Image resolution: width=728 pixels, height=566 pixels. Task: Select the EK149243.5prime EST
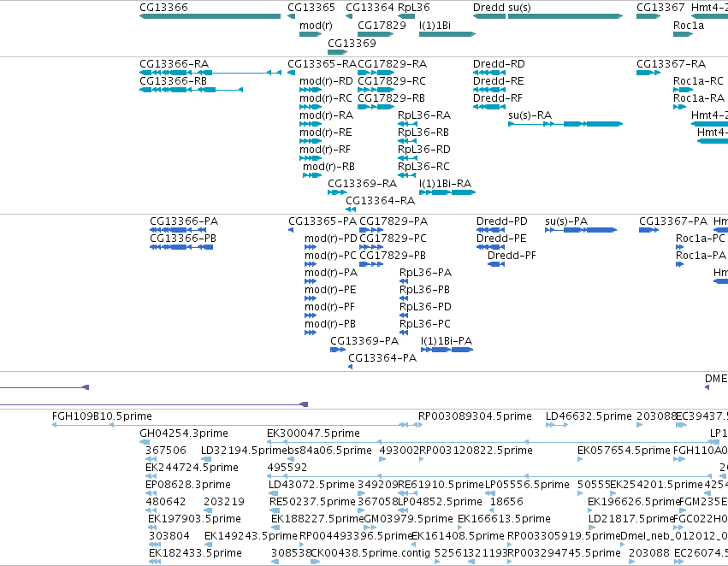pyautogui.click(x=210, y=545)
